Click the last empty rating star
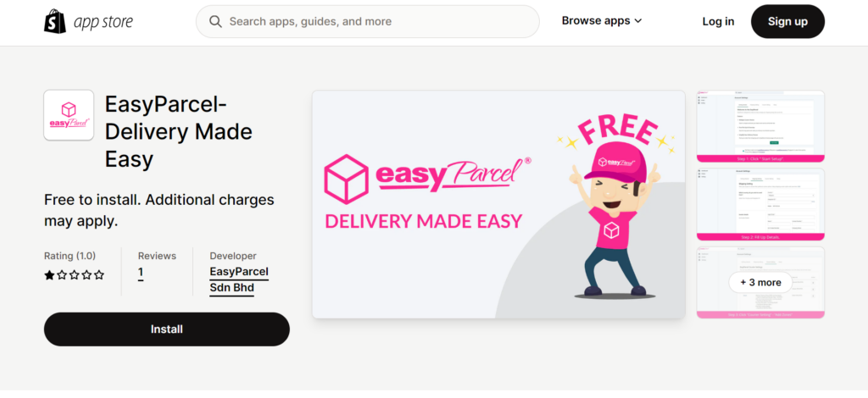The width and height of the screenshot is (868, 398). 99,274
